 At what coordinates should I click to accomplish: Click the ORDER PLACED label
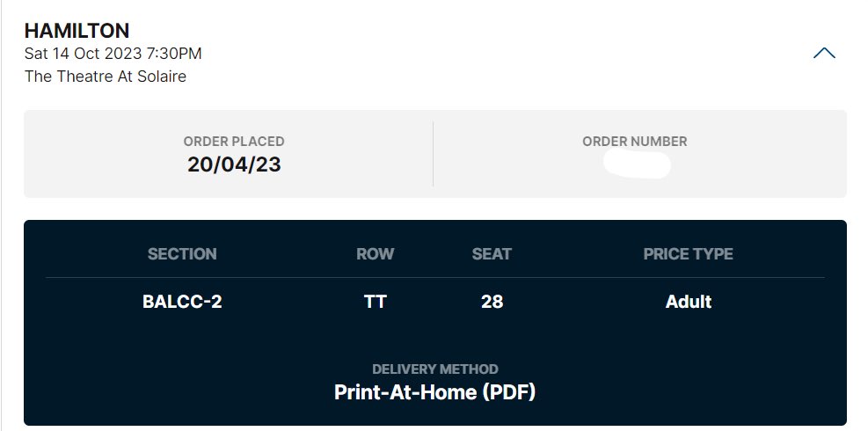(234, 142)
